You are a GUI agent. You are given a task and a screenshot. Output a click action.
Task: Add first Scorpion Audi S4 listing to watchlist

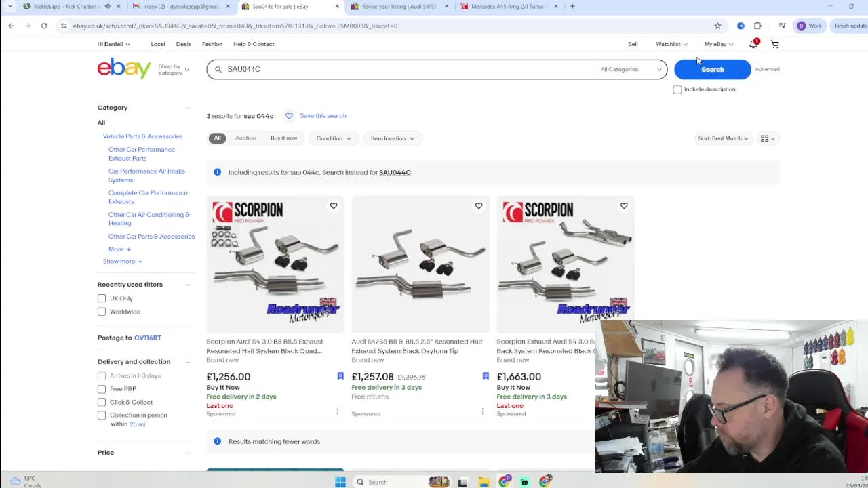334,206
